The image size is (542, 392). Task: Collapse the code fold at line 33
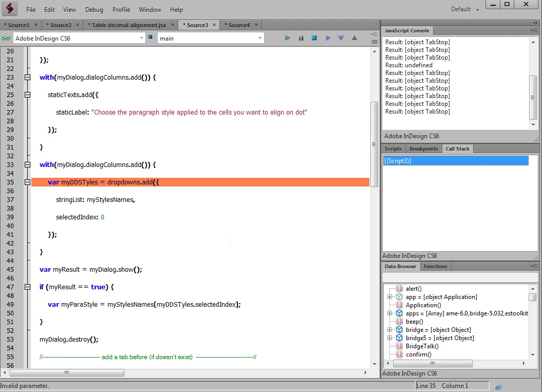click(27, 164)
